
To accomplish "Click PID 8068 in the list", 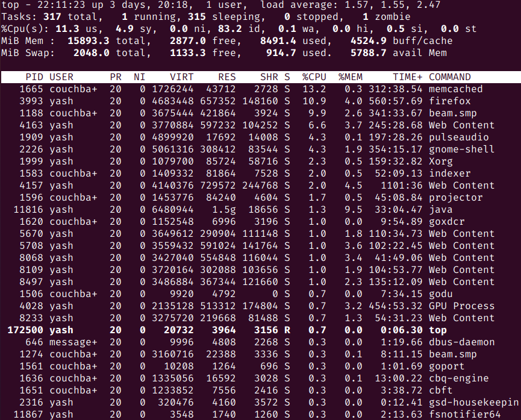I will pos(31,258).
